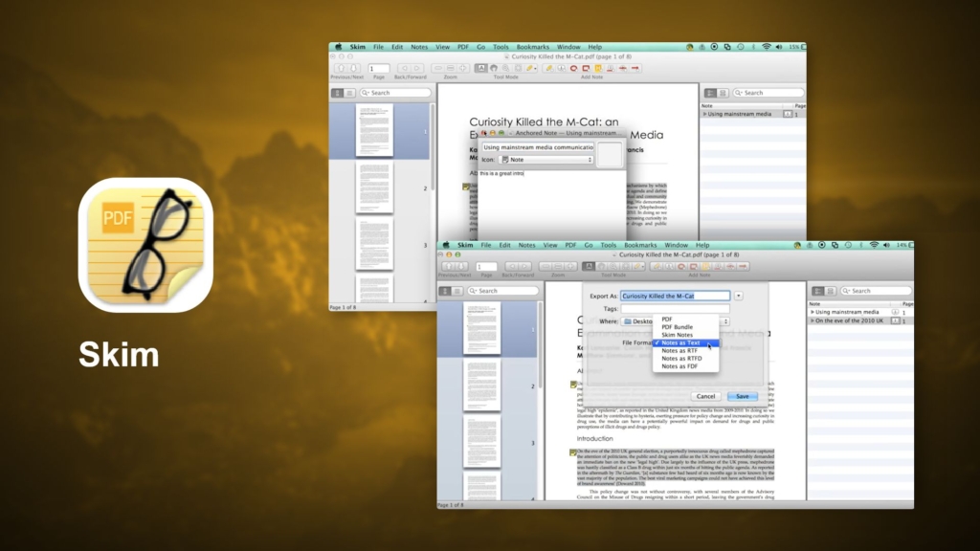This screenshot has width=980, height=551.
Task: Add a line note in back window
Action: [x=635, y=68]
